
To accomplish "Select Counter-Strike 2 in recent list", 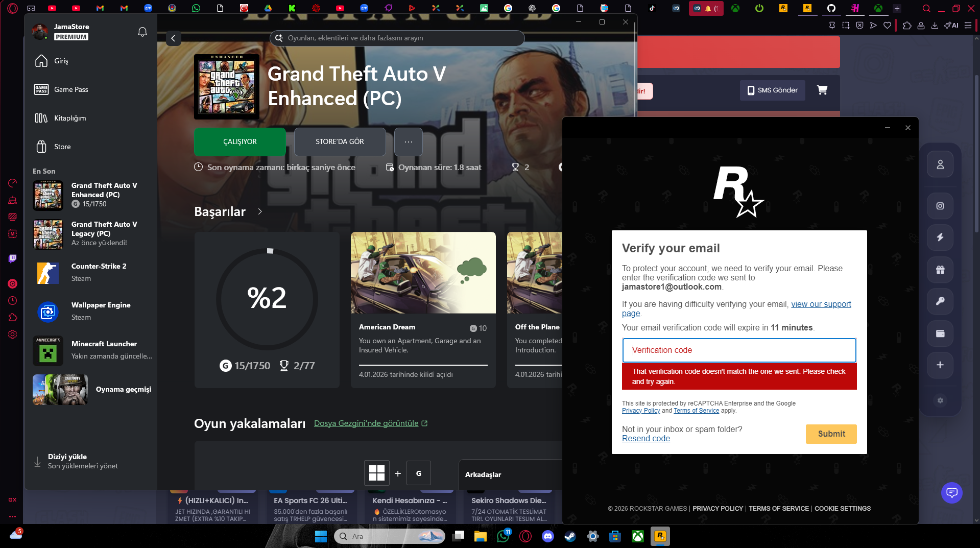I will (x=90, y=273).
